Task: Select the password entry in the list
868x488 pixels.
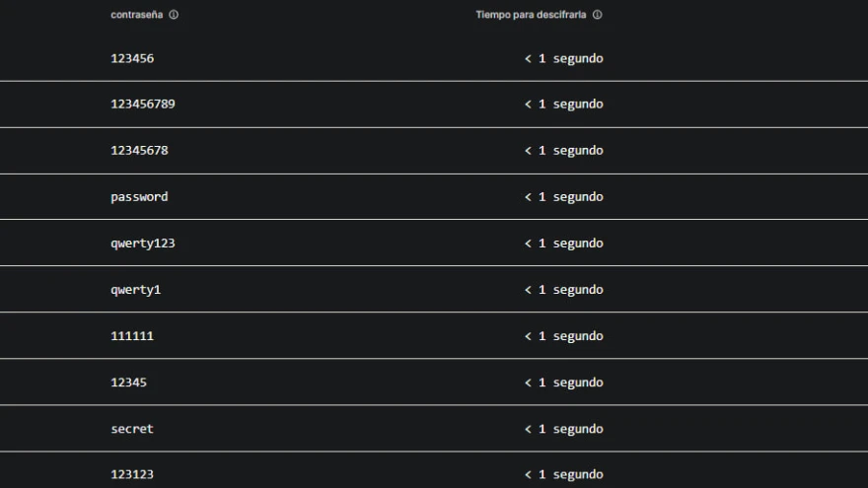Action: 139,196
